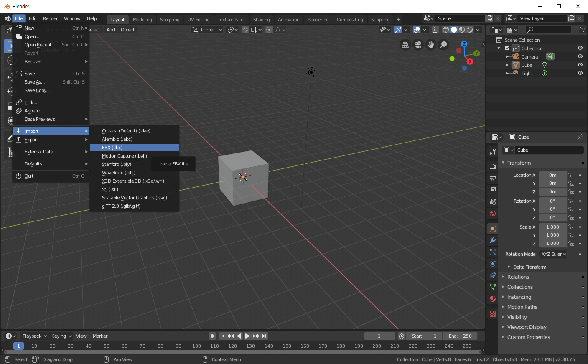Toggle the camera view gizmo button

[418, 45]
